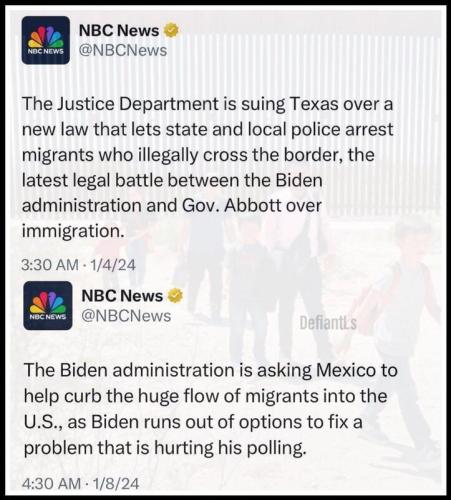Viewport: 451px width, 500px height.
Task: Click the DefiantLs watermark text
Action: point(328,323)
